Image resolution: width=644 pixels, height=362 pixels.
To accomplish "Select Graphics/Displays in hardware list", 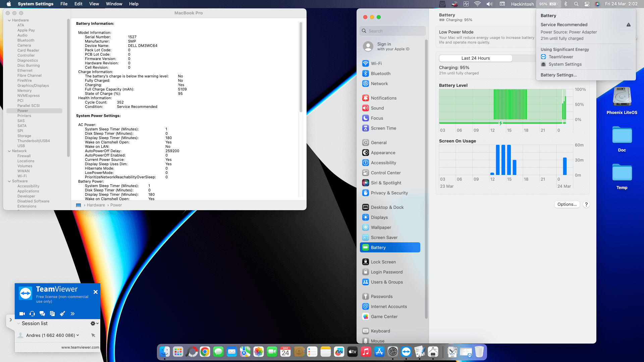I will (33, 85).
